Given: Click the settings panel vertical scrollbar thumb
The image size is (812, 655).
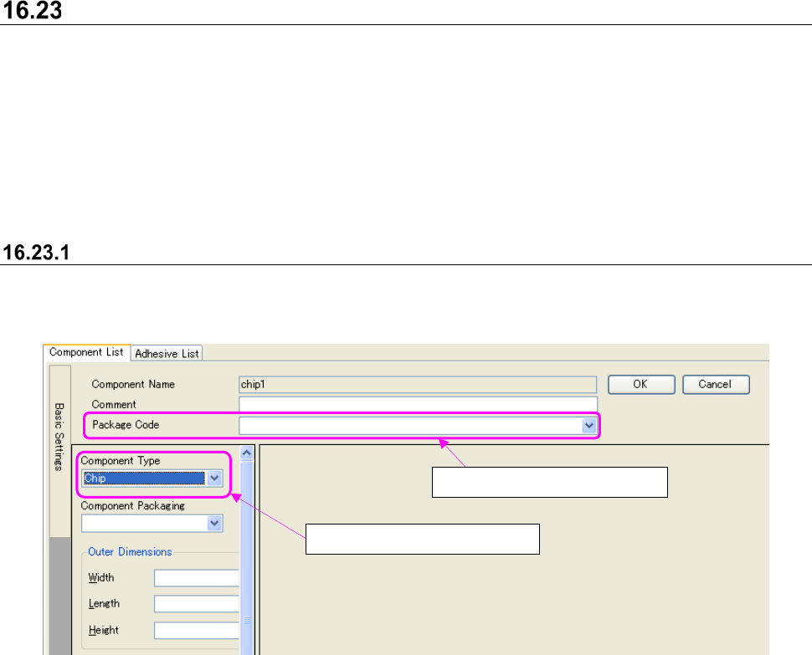Looking at the screenshot, I should click(x=246, y=559).
